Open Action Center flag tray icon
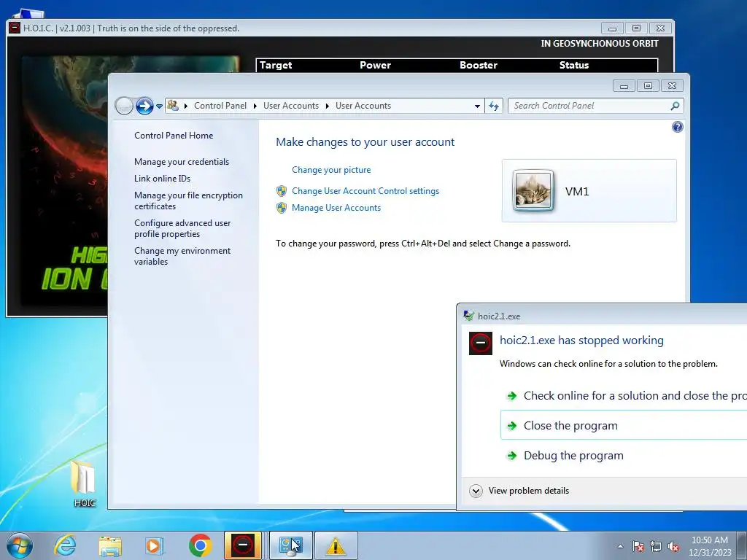Image resolution: width=747 pixels, height=560 pixels. click(x=638, y=546)
